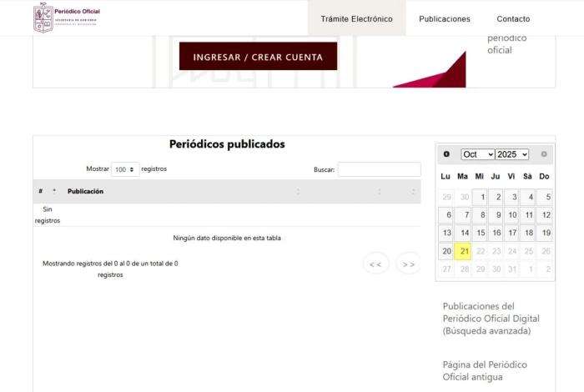Open Página del Periódico Oficial antigua link
The height and width of the screenshot is (392, 584).
pyautogui.click(x=485, y=370)
